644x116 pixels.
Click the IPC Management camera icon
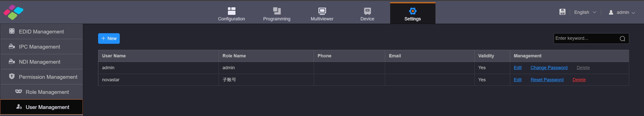click(x=12, y=46)
